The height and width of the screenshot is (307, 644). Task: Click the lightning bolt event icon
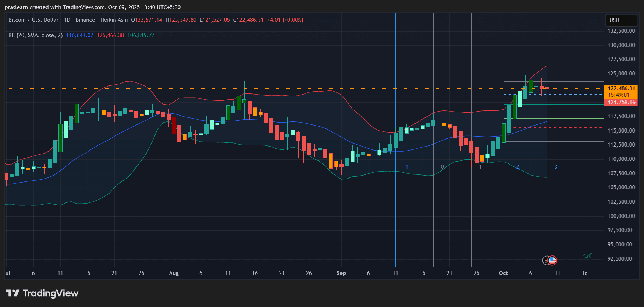pyautogui.click(x=546, y=261)
